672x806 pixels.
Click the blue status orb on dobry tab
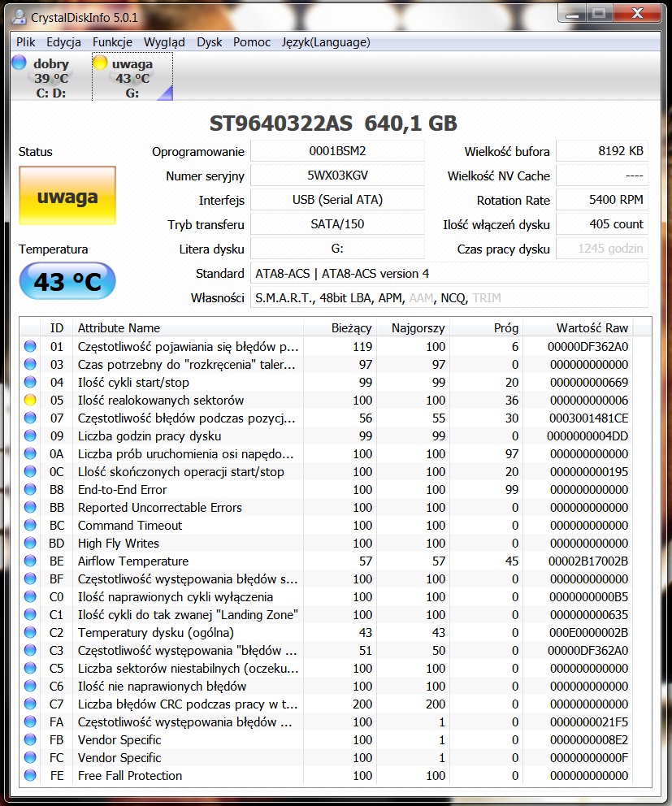tap(19, 63)
